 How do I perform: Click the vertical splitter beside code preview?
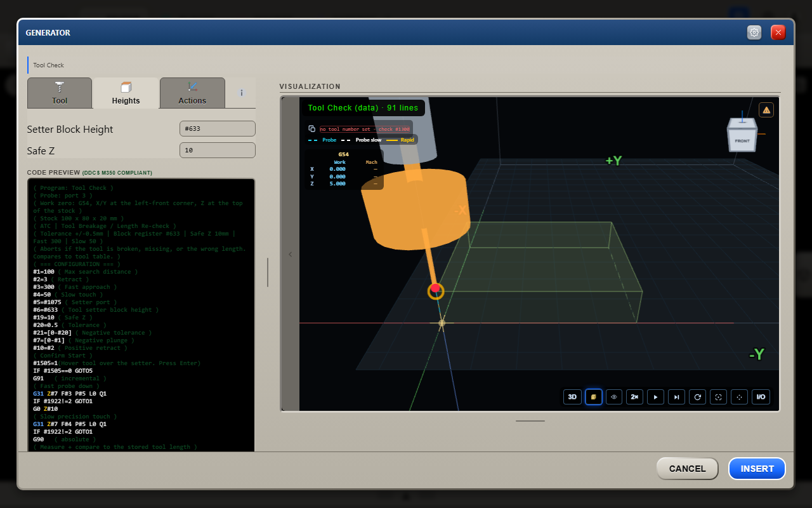(x=268, y=272)
